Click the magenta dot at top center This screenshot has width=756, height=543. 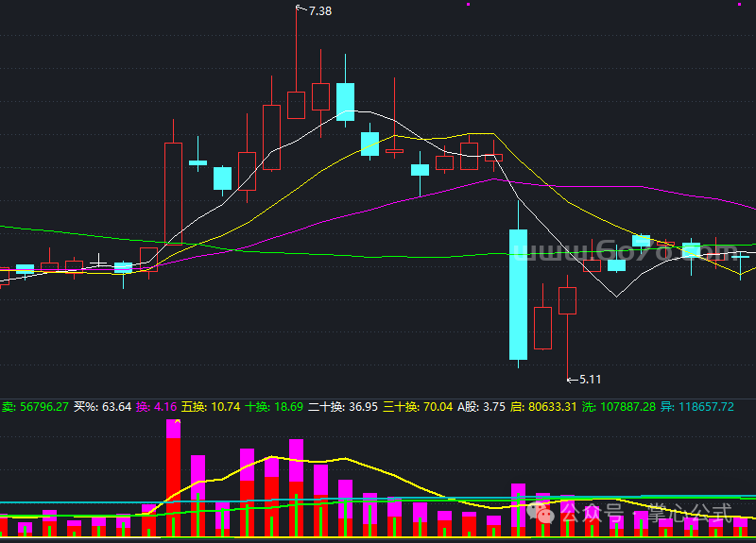(468, 5)
